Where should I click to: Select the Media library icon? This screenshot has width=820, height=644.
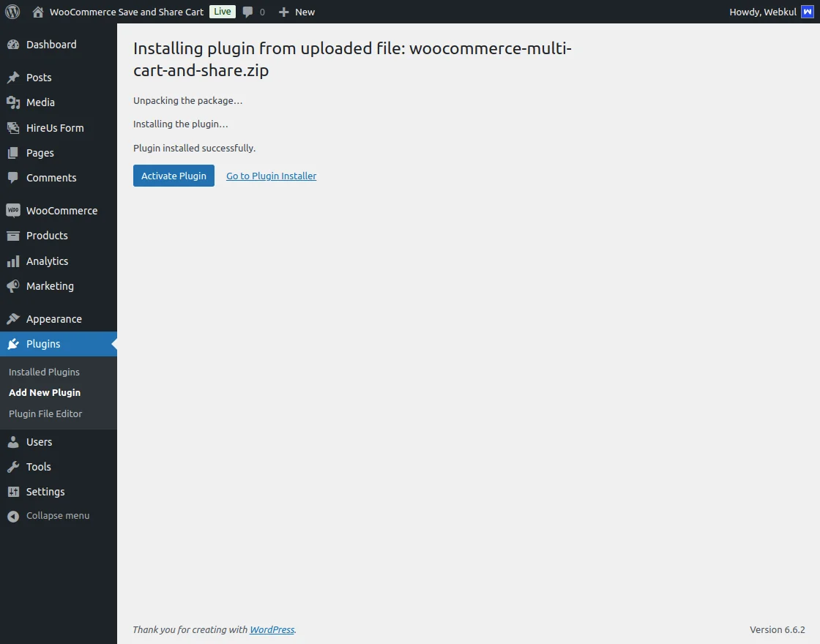(15, 102)
